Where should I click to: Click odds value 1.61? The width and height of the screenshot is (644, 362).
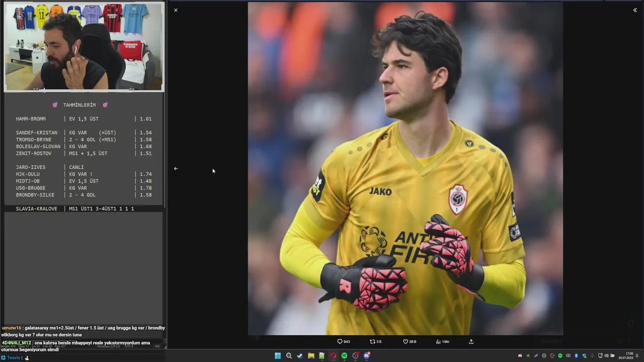[x=145, y=119]
